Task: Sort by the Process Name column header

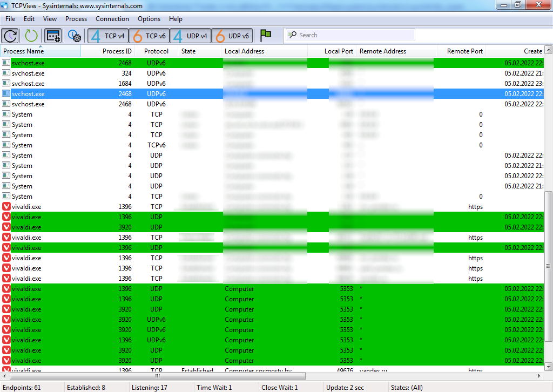Action: point(41,51)
